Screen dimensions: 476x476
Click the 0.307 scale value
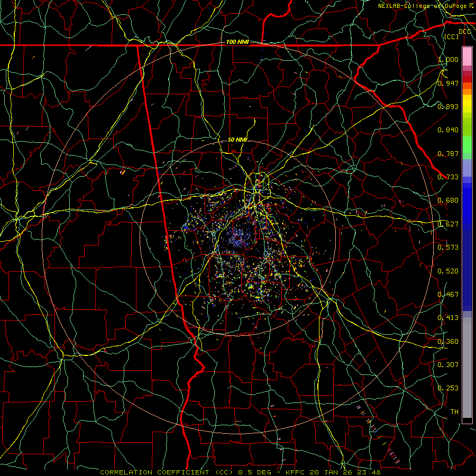coord(448,365)
